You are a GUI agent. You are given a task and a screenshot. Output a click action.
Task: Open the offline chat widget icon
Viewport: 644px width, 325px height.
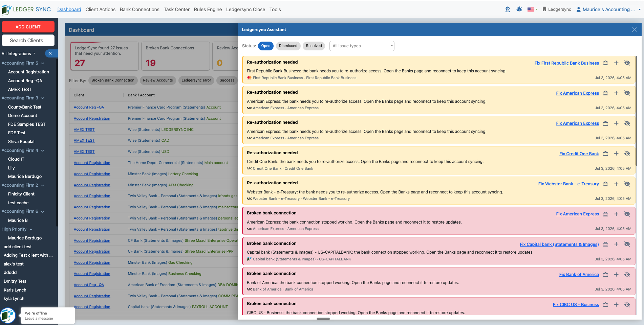[8, 316]
